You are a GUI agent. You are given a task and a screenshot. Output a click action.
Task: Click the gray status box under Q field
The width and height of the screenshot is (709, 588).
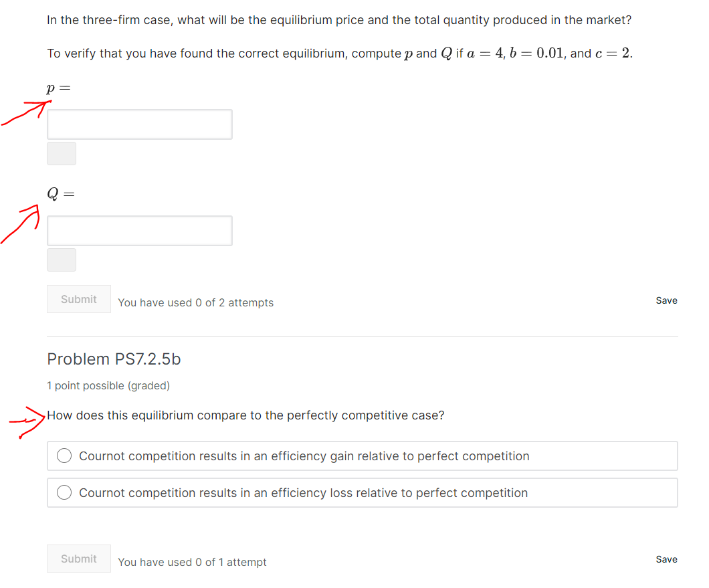pyautogui.click(x=62, y=260)
